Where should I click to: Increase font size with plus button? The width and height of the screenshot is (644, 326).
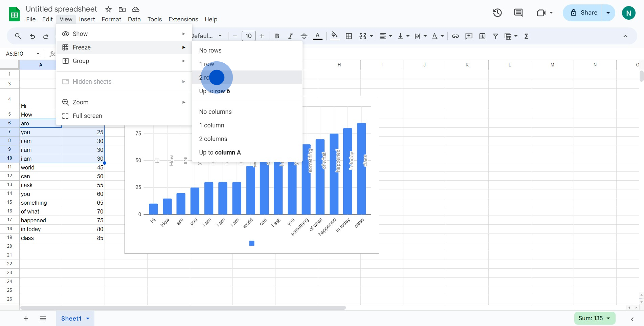click(262, 36)
